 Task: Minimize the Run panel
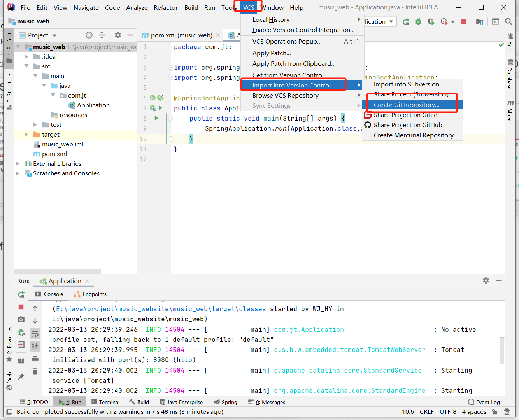point(499,280)
